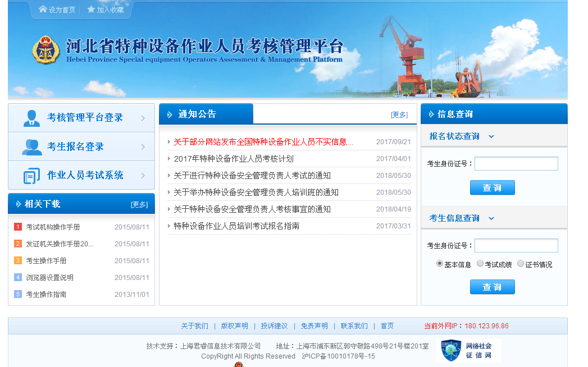Open 更多 in the 通知公告 panel
Viewport: 588px width, 367px height.
[x=399, y=114]
